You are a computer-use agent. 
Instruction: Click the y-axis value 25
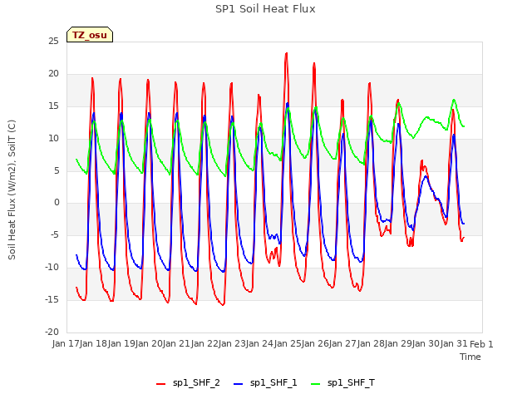53,42
